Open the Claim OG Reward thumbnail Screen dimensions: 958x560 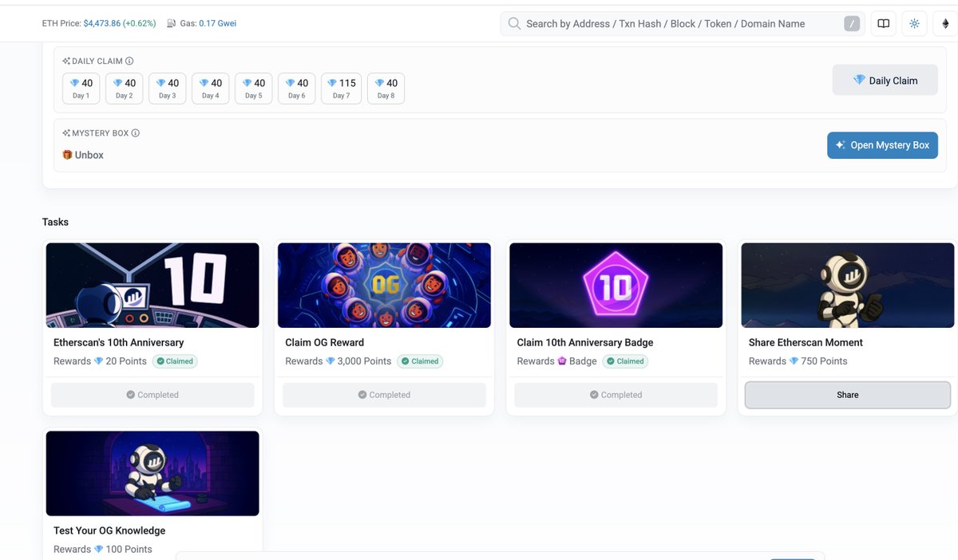click(x=384, y=286)
